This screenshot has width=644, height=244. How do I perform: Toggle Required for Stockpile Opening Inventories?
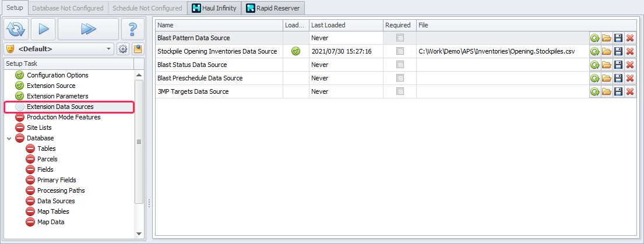[x=400, y=51]
